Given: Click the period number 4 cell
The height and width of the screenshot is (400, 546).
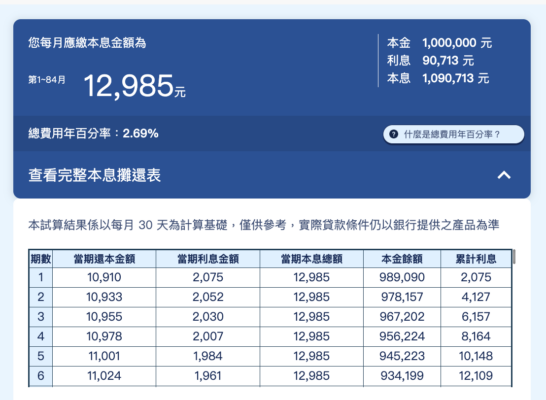Looking at the screenshot, I should pyautogui.click(x=41, y=336).
